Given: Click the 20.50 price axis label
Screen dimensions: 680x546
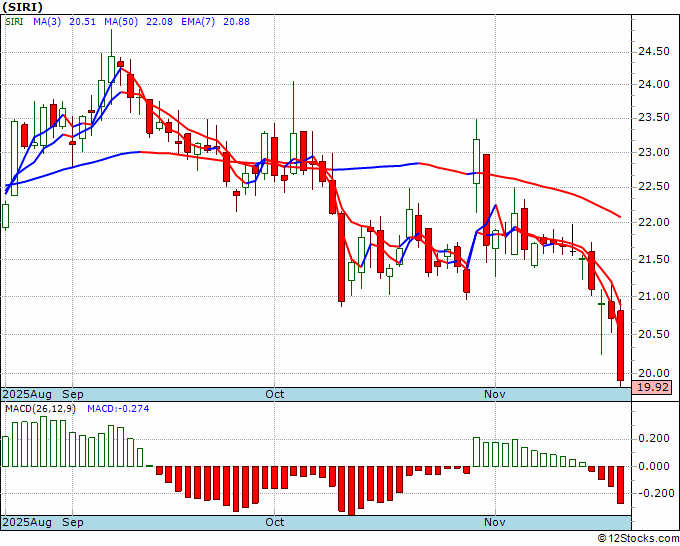Looking at the screenshot, I should tap(654, 334).
